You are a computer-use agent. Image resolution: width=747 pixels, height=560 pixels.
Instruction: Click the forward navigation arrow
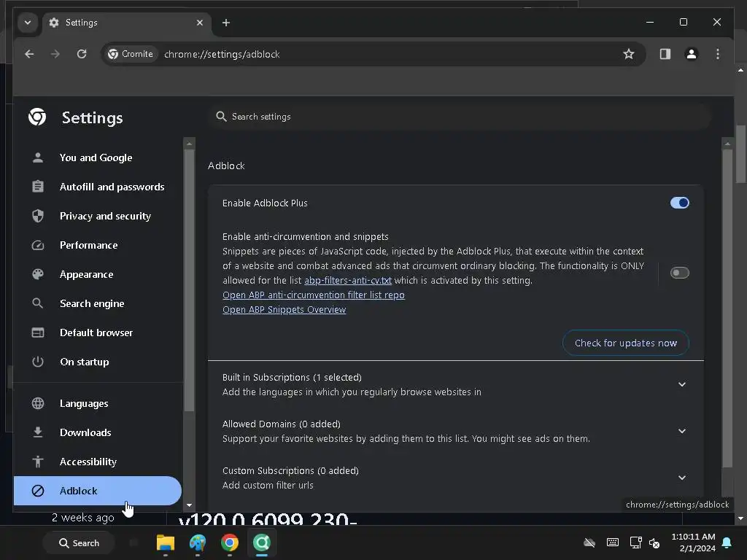click(55, 54)
